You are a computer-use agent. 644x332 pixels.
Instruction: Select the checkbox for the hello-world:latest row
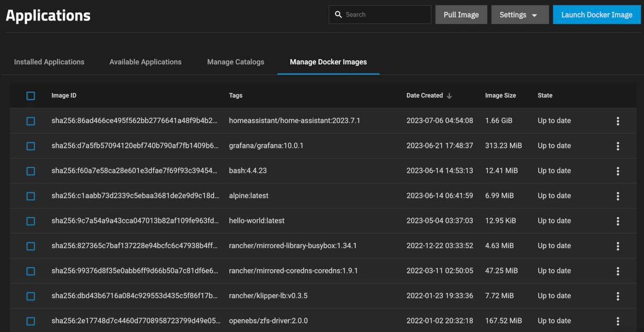coord(31,221)
